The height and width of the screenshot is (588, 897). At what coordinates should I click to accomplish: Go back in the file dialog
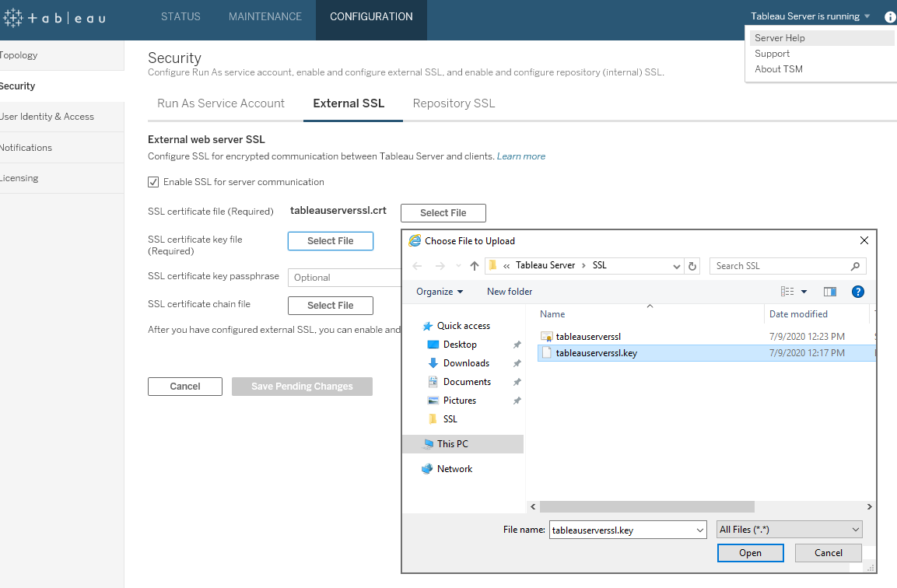pyautogui.click(x=417, y=266)
